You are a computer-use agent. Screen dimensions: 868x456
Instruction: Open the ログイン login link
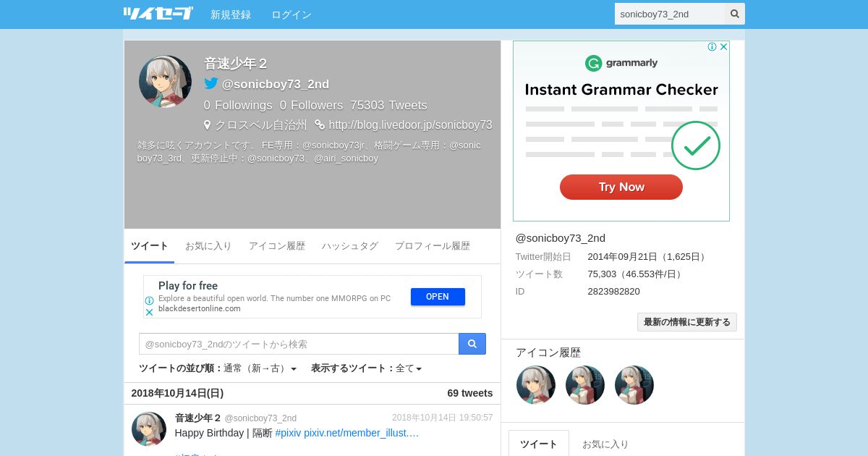[x=292, y=14]
